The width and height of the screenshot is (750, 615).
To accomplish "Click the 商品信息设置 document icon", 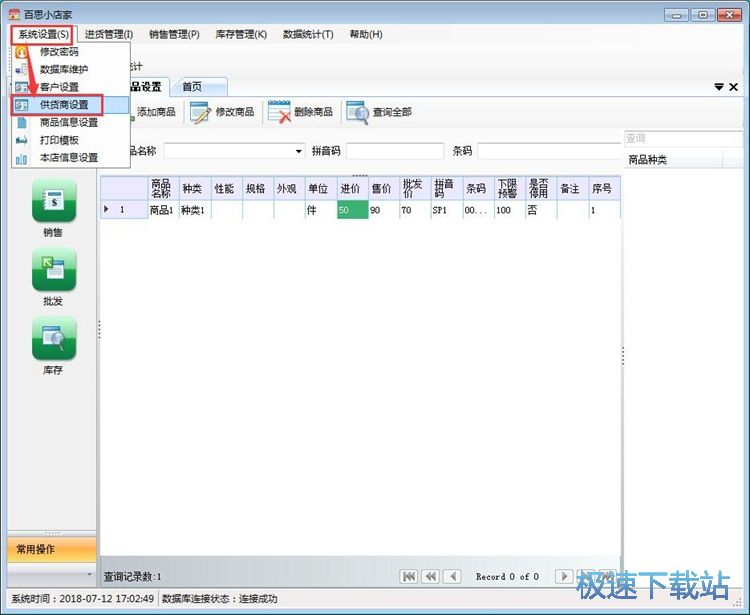I will click(21, 122).
